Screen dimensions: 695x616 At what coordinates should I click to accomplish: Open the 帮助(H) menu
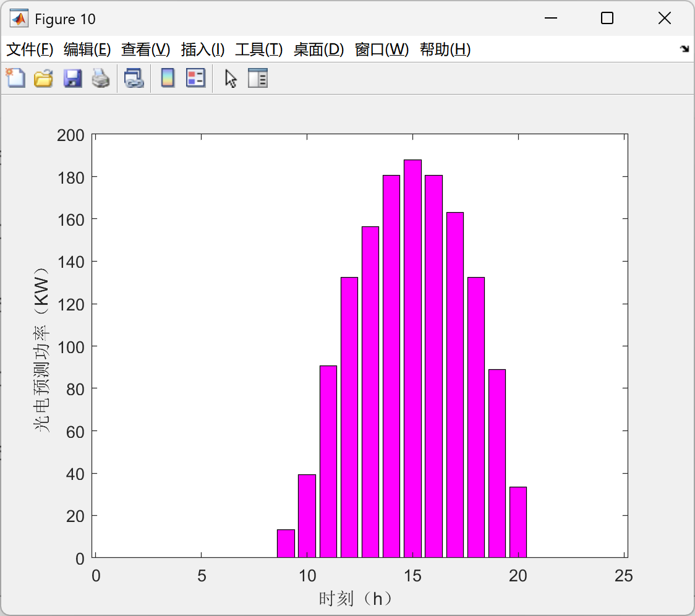click(445, 49)
